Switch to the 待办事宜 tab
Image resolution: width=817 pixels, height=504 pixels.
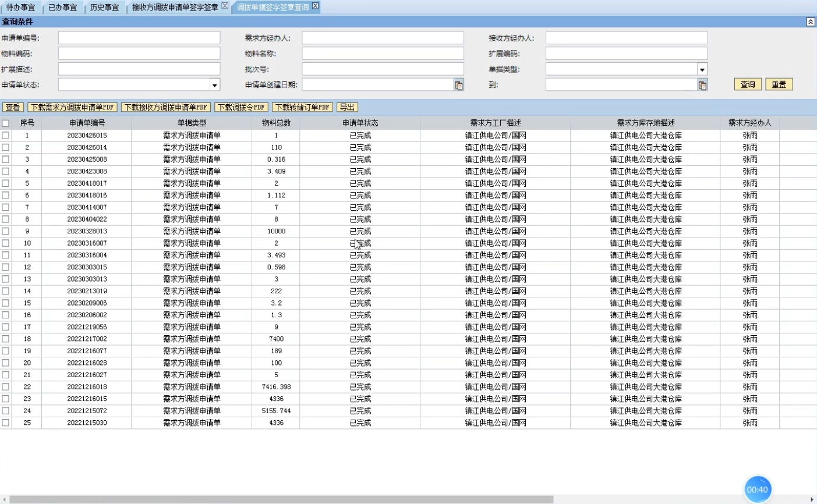(20, 7)
